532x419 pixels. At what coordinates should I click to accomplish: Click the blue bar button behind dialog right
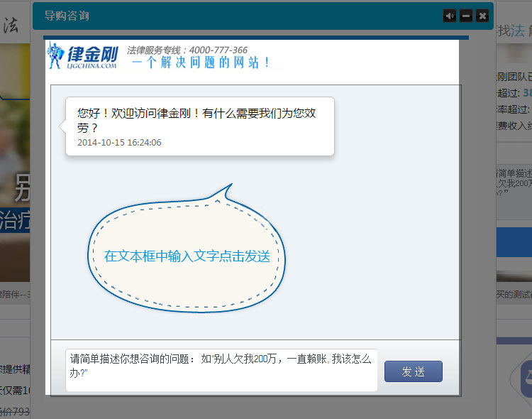(x=514, y=242)
